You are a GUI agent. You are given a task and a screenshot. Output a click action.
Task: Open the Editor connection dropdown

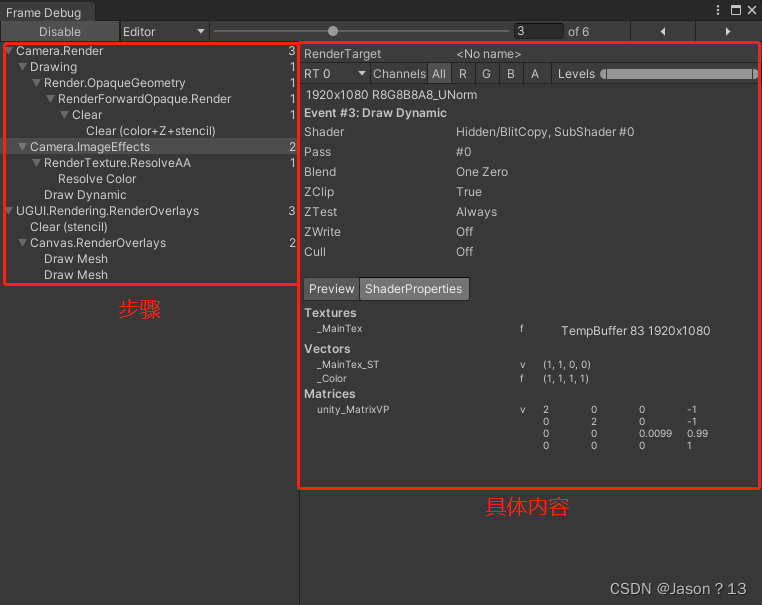pos(164,32)
